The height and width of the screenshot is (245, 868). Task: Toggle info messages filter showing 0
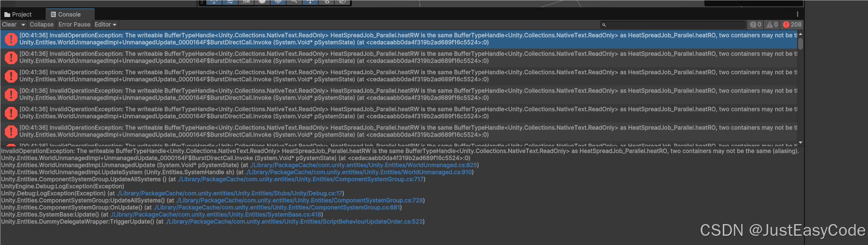click(755, 24)
